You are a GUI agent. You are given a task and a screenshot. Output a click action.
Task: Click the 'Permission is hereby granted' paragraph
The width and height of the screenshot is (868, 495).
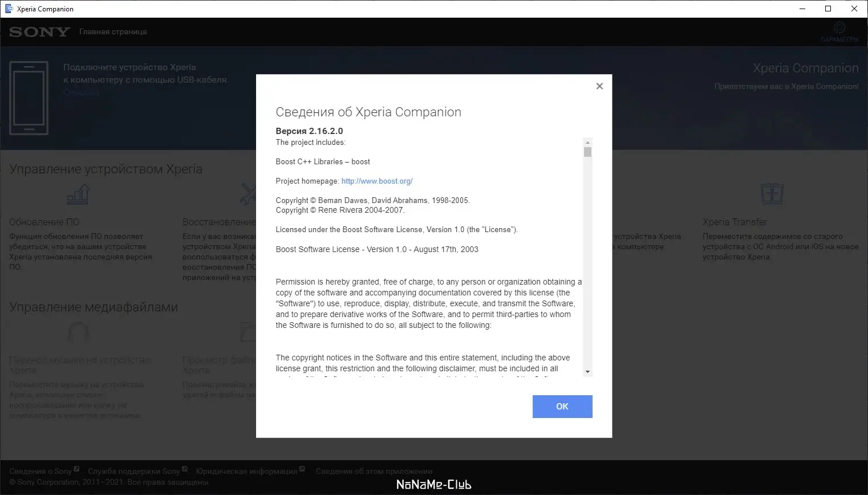coord(429,303)
